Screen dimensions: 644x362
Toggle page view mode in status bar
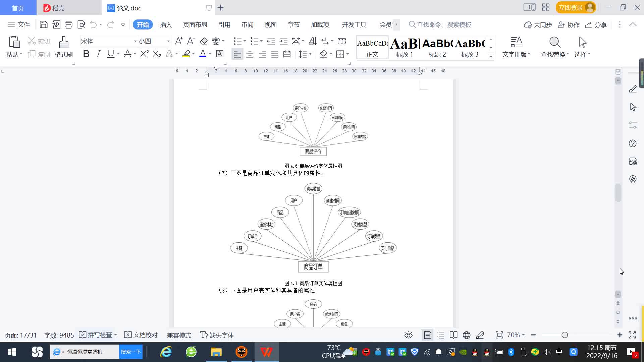[x=427, y=335]
